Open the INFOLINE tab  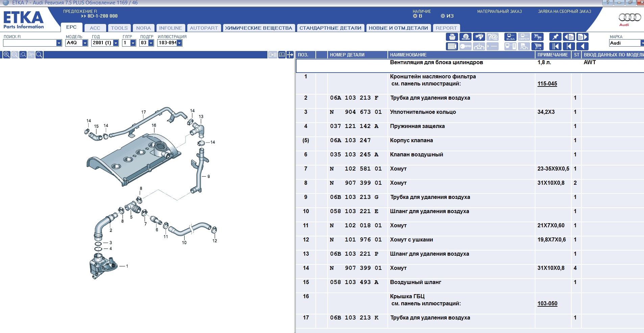click(170, 28)
